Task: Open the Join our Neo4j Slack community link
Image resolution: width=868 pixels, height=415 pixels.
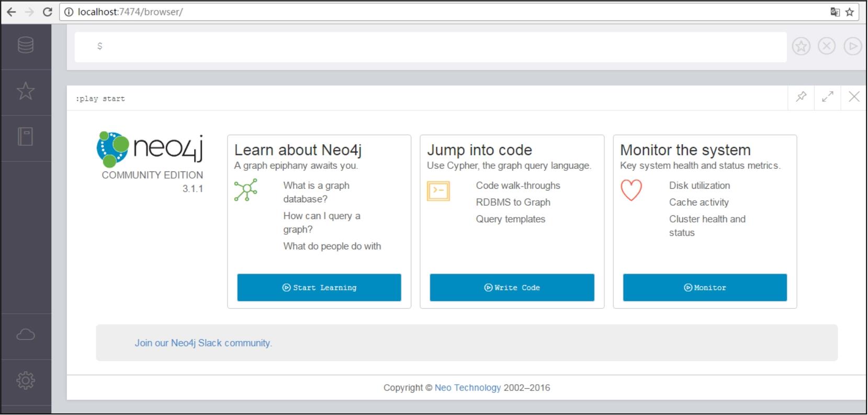Action: click(x=203, y=343)
